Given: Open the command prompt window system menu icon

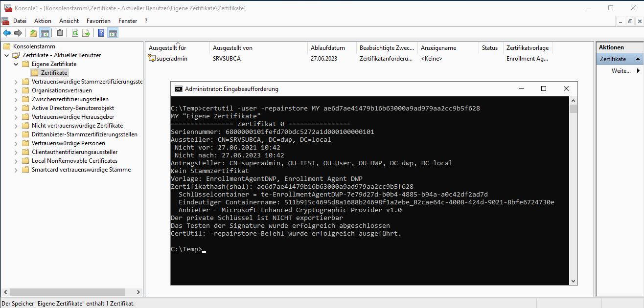Looking at the screenshot, I should click(179, 89).
